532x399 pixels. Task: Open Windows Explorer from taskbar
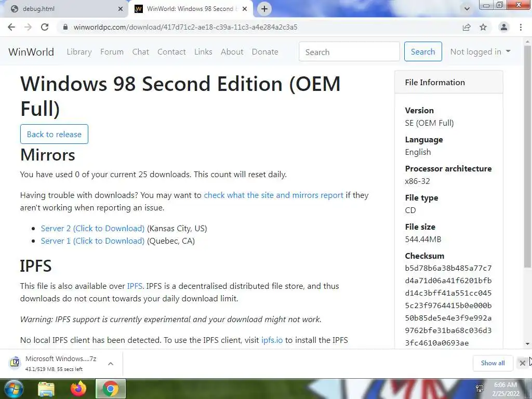(x=46, y=389)
